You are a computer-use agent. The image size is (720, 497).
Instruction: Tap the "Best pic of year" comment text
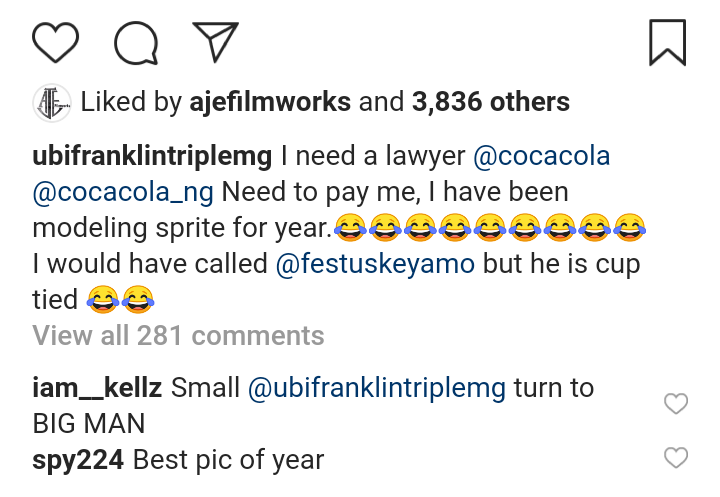[x=229, y=460]
